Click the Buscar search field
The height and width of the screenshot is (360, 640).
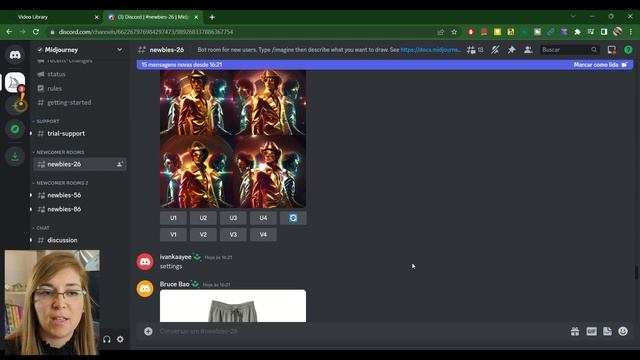pyautogui.click(x=569, y=50)
